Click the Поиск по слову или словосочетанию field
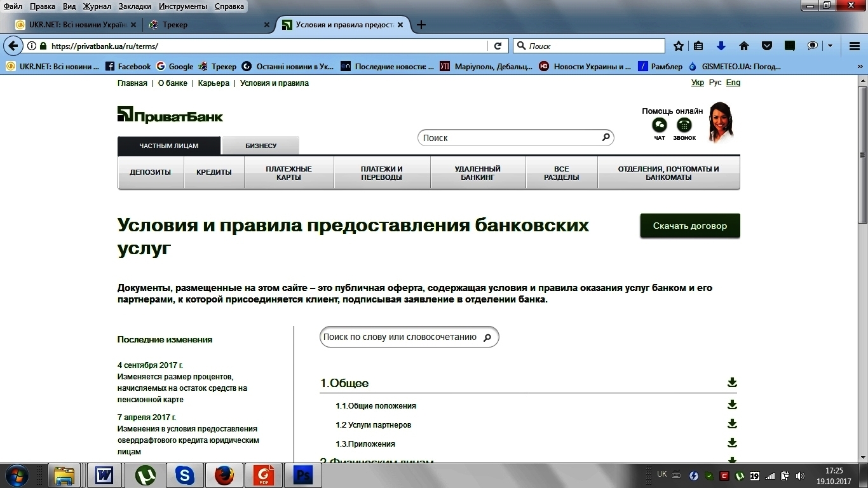 400,337
